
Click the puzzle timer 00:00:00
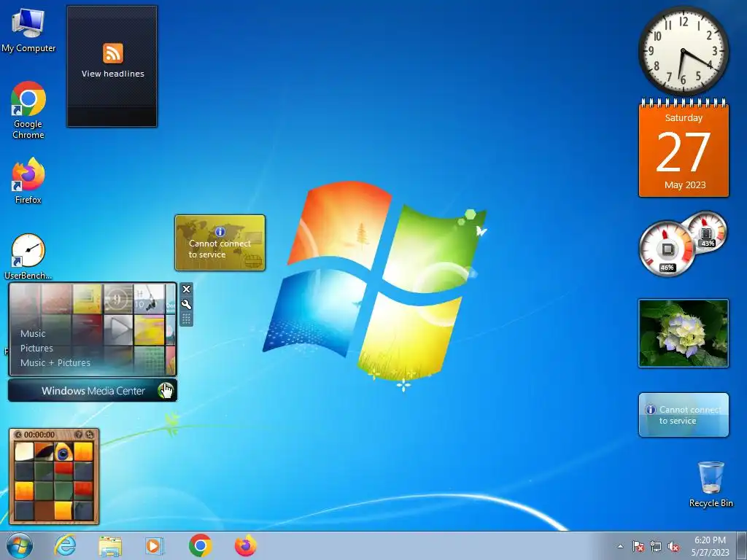(39, 435)
